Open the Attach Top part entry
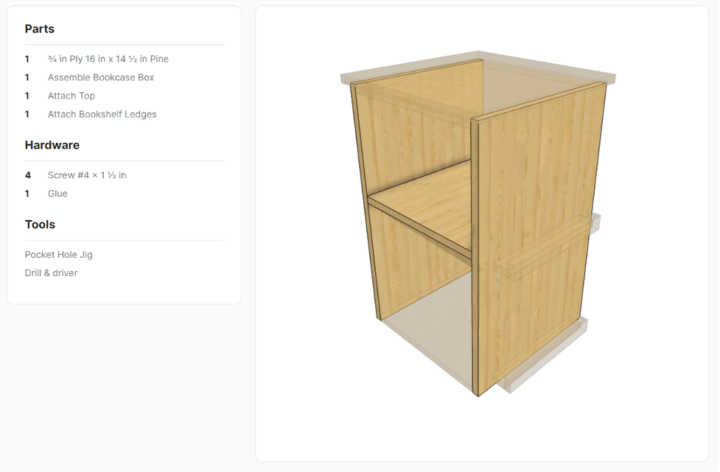Image resolution: width=720 pixels, height=472 pixels. 71,96
